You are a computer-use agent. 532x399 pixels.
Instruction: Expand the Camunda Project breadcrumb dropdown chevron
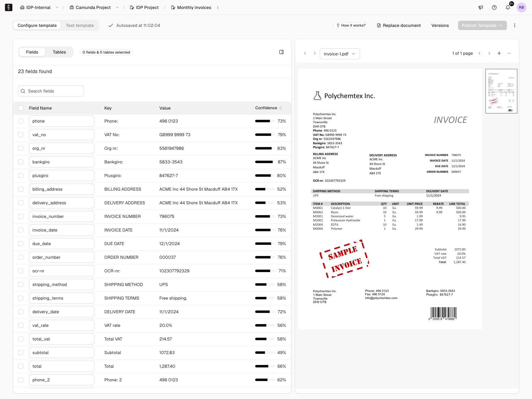[117, 7]
